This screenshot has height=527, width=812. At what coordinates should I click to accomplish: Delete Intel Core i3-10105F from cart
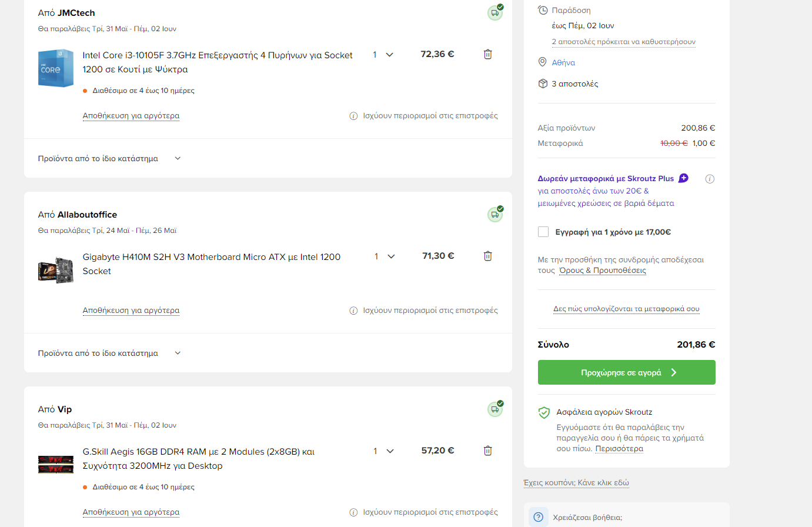487,54
